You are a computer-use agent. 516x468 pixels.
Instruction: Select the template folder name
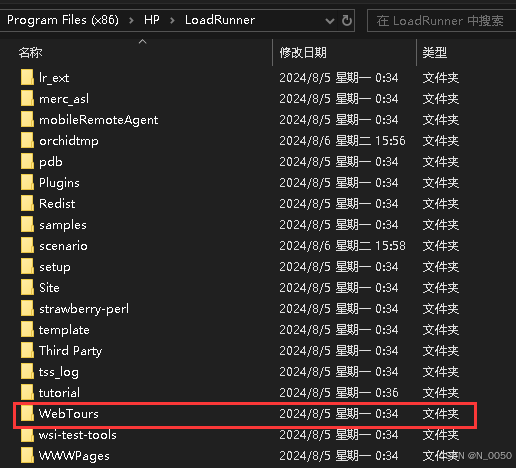point(64,330)
